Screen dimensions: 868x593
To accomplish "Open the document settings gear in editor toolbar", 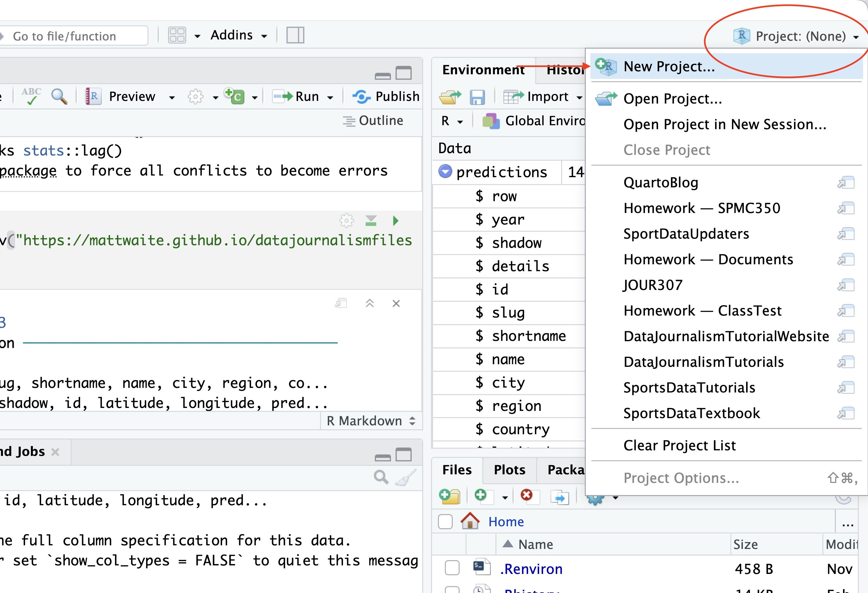I will pyautogui.click(x=195, y=97).
